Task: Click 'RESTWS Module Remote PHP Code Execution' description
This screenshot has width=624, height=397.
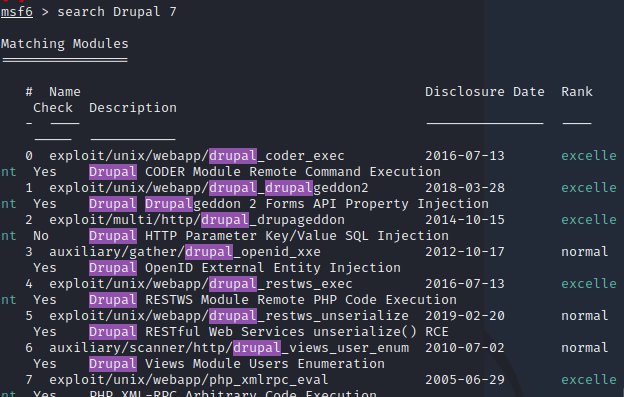Action: (301, 300)
